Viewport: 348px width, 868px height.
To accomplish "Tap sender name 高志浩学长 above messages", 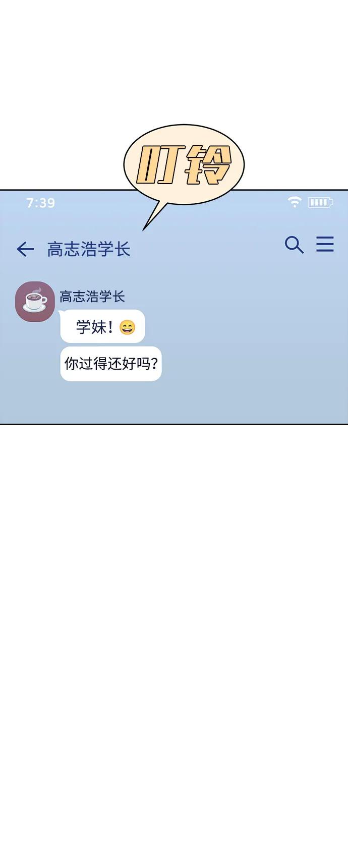I will [x=92, y=296].
